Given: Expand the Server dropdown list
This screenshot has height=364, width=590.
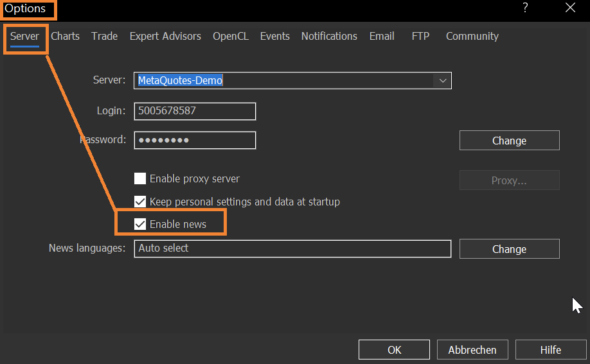Looking at the screenshot, I should [x=443, y=80].
